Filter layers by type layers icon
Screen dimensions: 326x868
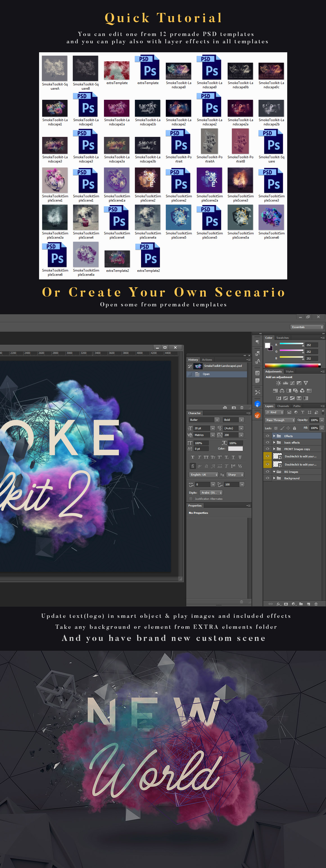point(302,412)
